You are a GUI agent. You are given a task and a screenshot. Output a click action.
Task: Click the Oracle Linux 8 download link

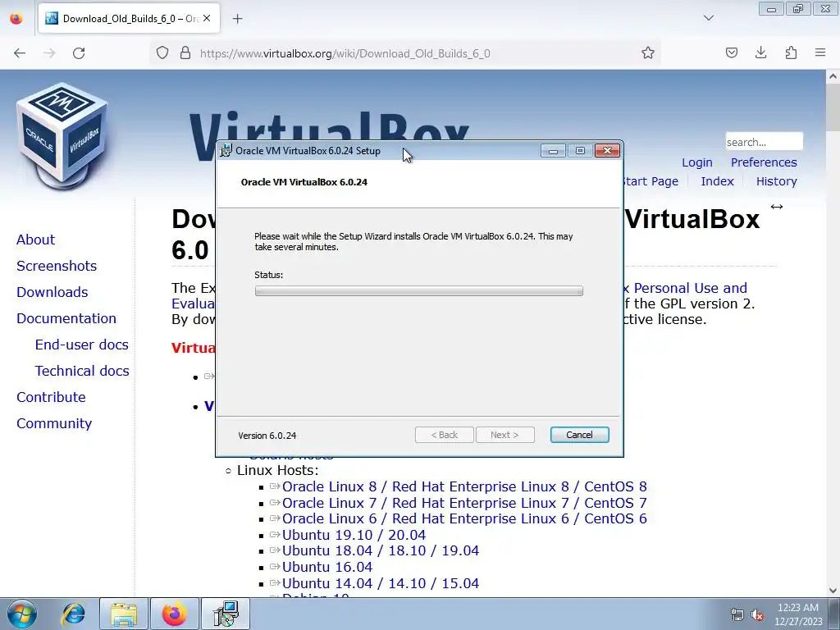click(x=464, y=486)
